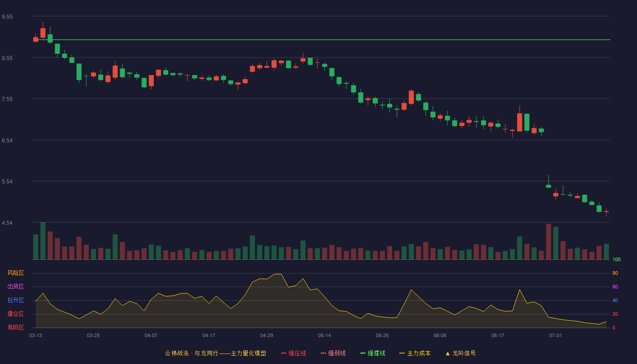
Task: Select the blue 拉升区 zone label
Action: (x=15, y=300)
